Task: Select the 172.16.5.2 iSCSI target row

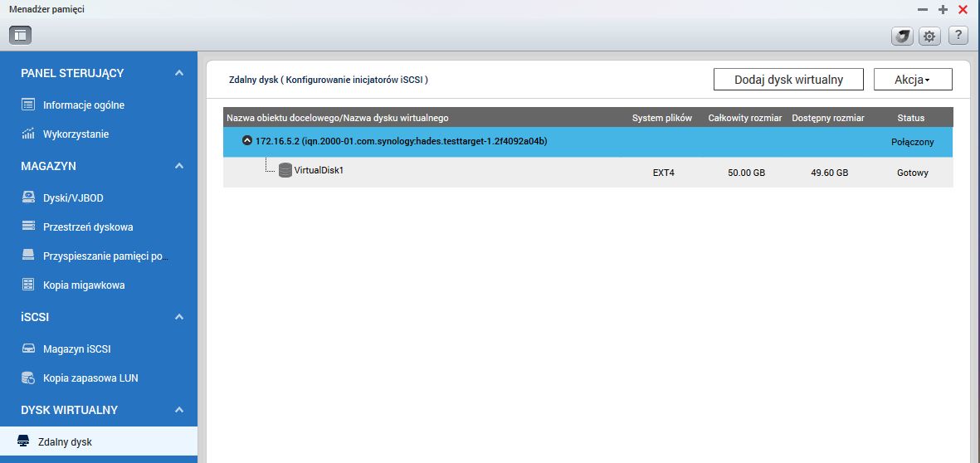Action: pos(588,142)
